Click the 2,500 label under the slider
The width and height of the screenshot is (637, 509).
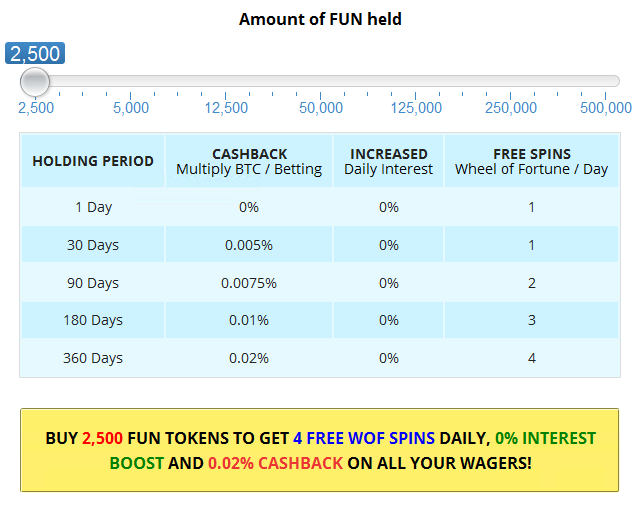click(x=36, y=108)
